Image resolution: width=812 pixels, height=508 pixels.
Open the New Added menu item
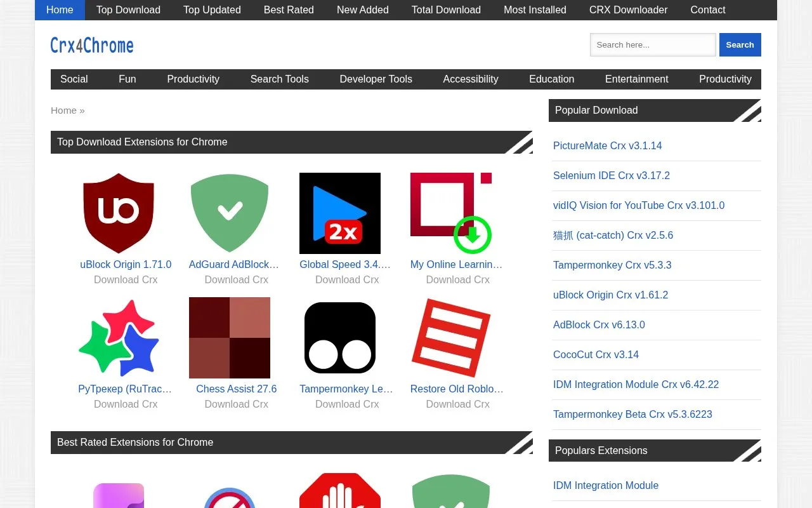click(363, 10)
